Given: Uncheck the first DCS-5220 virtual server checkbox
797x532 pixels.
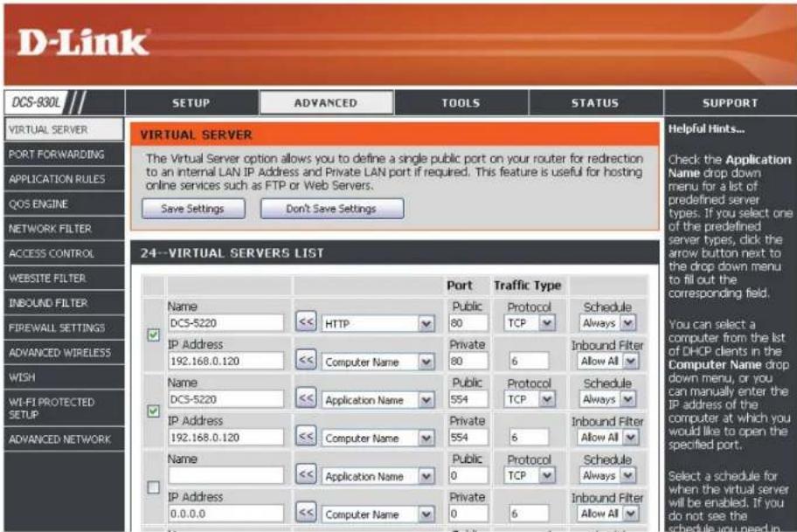Looking at the screenshot, I should pos(154,335).
